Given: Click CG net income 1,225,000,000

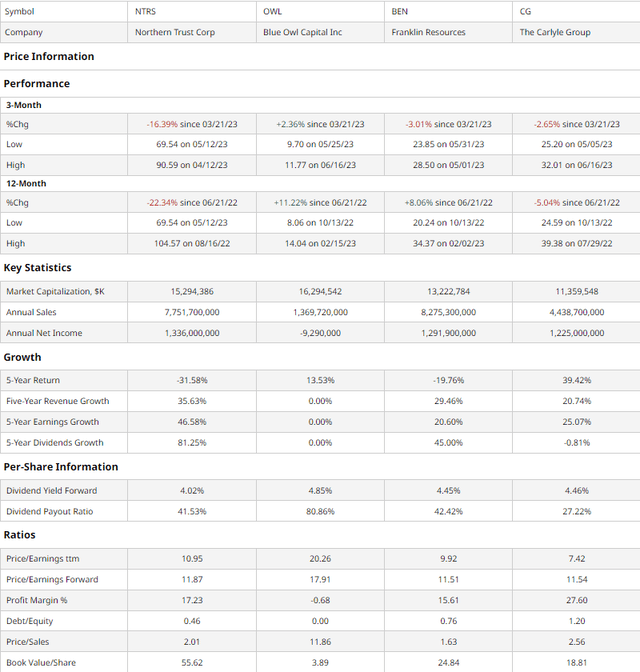Looking at the screenshot, I should 577,333.
